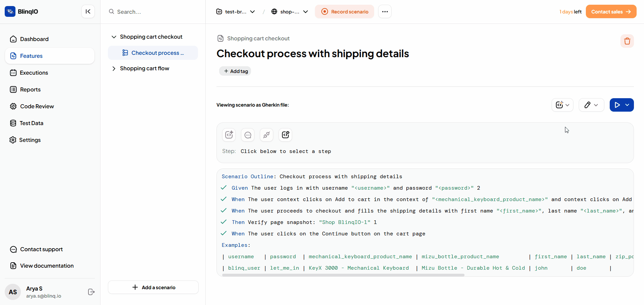Open View documentation link
This screenshot has width=644, height=305.
point(42,266)
